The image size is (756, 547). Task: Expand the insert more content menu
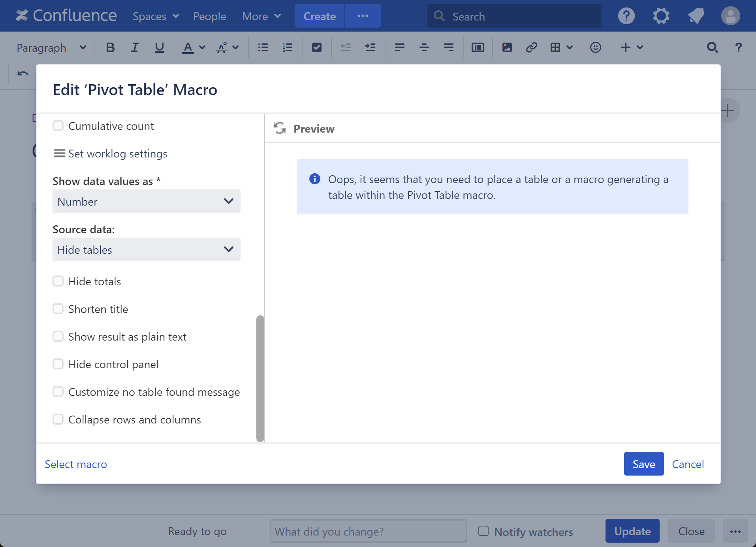click(x=632, y=48)
